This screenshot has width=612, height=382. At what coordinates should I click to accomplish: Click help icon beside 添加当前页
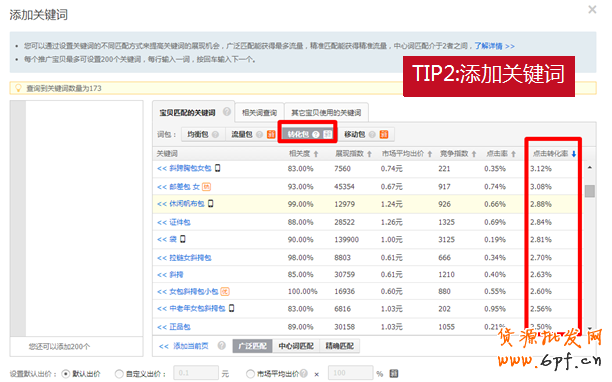[222, 346]
